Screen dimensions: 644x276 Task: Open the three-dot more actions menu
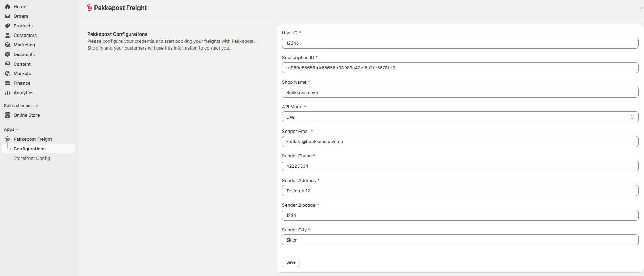[x=640, y=8]
